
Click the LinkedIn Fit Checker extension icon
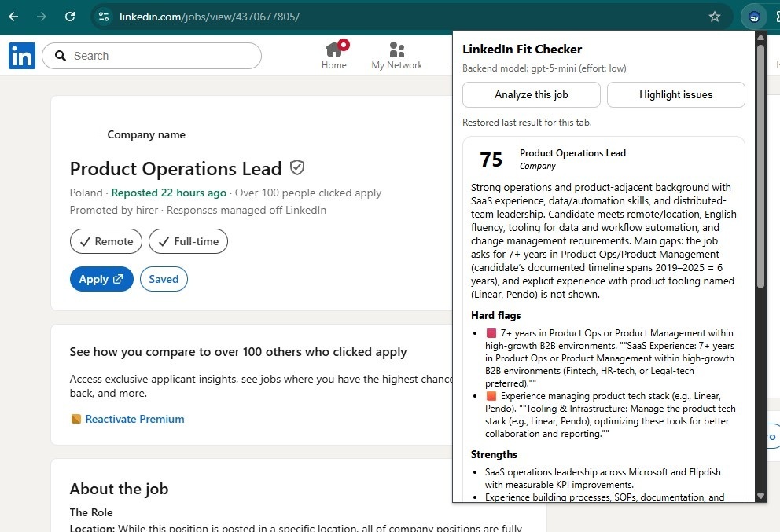tap(754, 17)
